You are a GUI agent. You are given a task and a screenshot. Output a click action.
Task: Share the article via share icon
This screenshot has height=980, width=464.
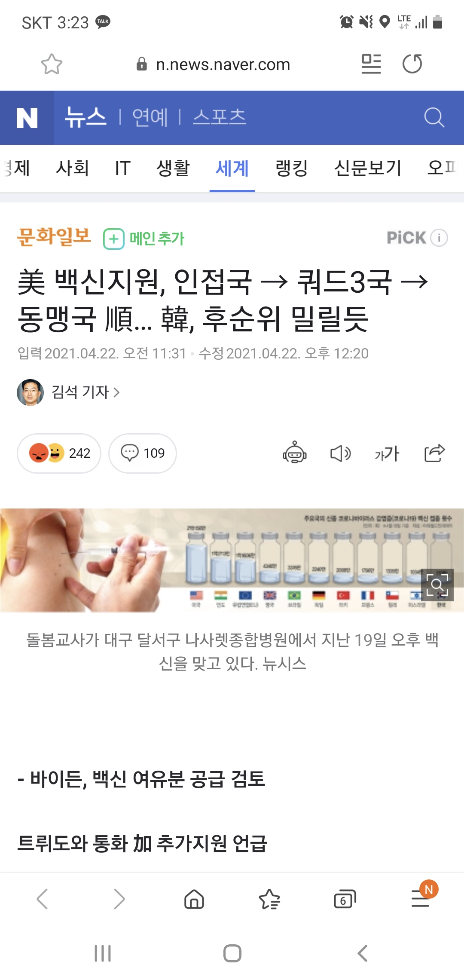point(435,453)
